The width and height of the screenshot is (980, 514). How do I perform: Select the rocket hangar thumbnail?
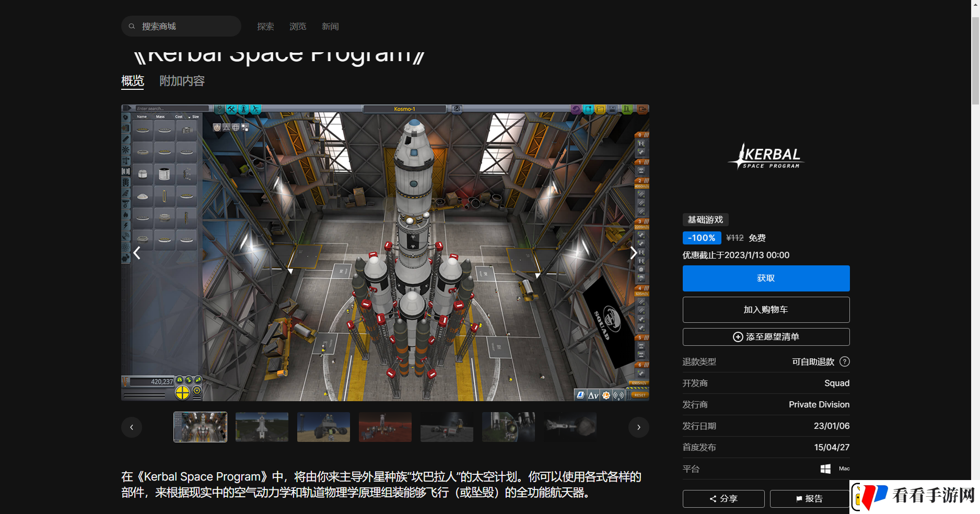[200, 427]
